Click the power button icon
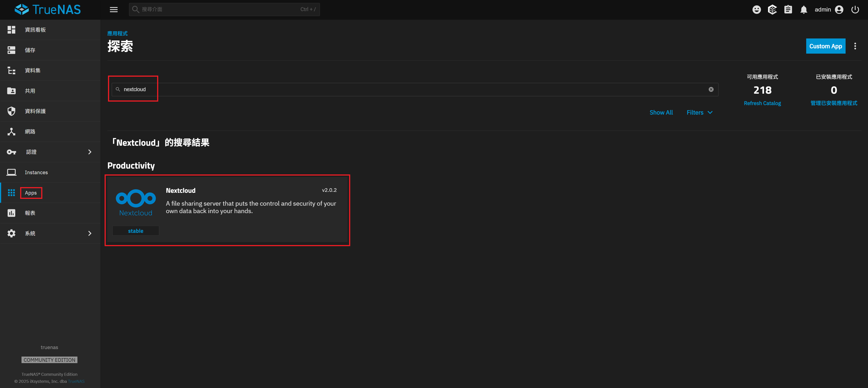The width and height of the screenshot is (868, 388). pyautogui.click(x=855, y=10)
